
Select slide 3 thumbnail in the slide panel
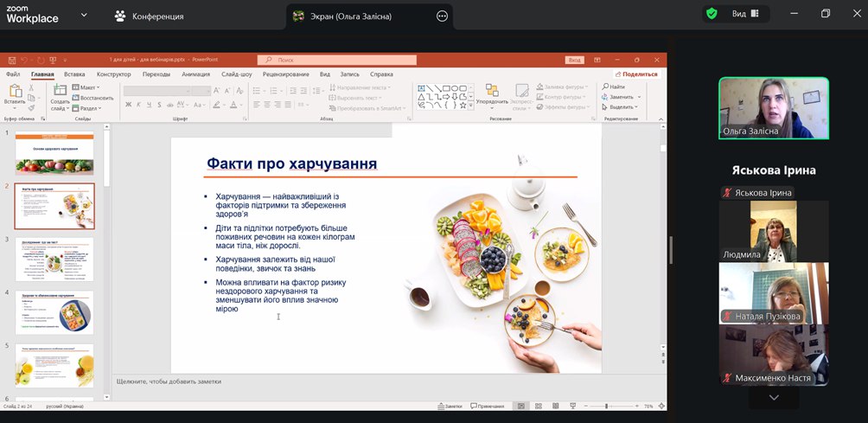click(55, 260)
